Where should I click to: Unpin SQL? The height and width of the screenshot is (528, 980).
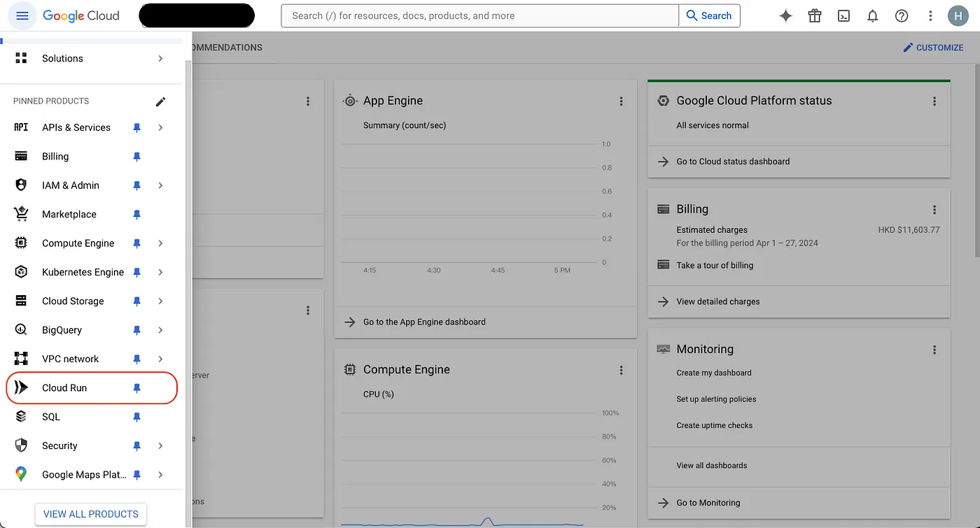[x=137, y=417]
